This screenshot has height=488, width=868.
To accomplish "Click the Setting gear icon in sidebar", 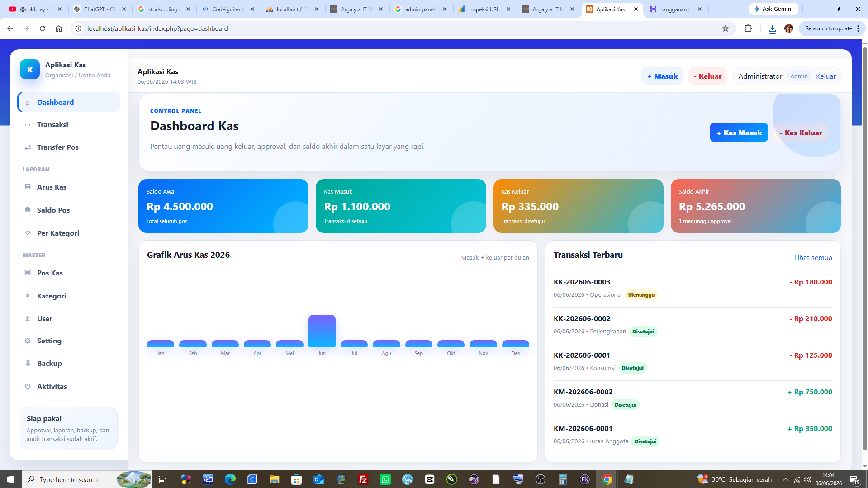I will point(28,341).
